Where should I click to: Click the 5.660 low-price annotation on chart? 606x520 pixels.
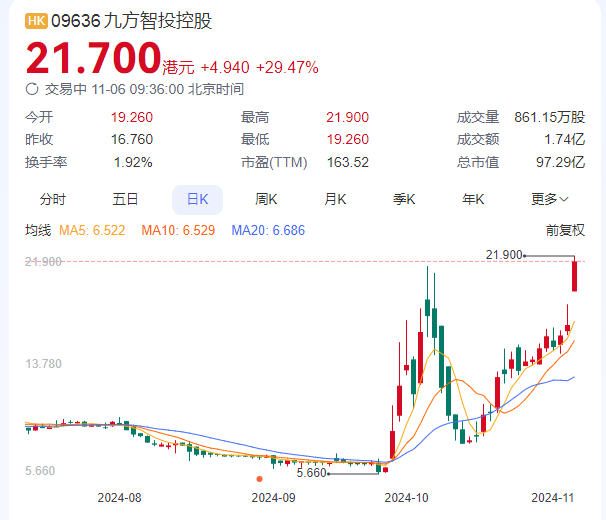click(312, 473)
